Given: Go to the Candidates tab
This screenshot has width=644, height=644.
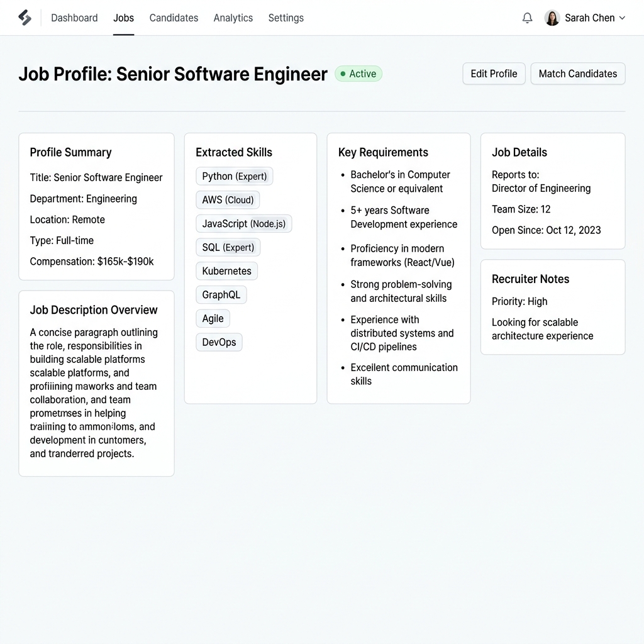Looking at the screenshot, I should coord(174,18).
